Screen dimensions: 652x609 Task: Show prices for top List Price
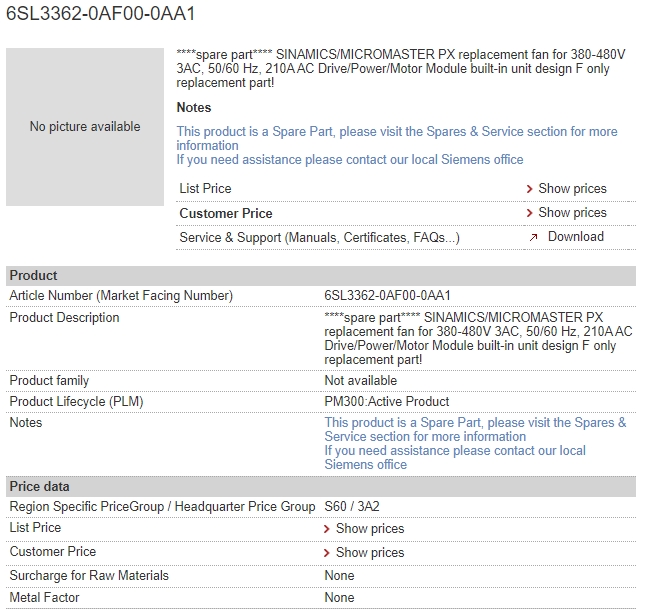pyautogui.click(x=572, y=189)
